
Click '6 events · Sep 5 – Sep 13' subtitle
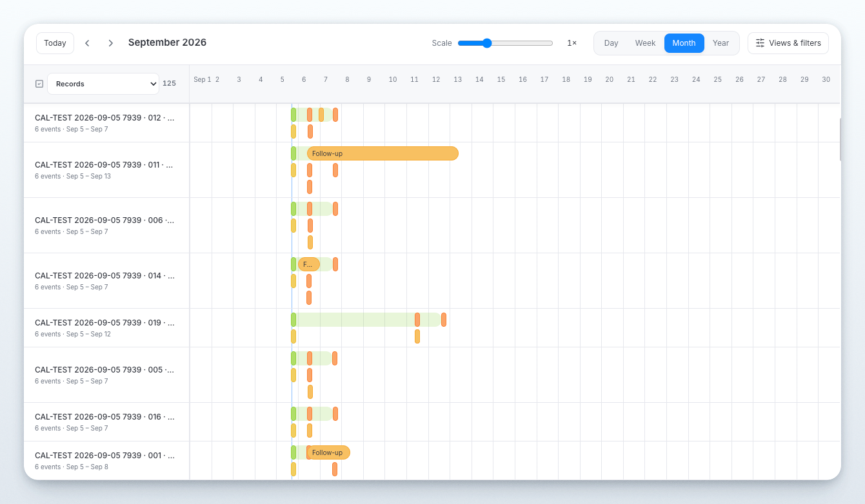(x=73, y=176)
